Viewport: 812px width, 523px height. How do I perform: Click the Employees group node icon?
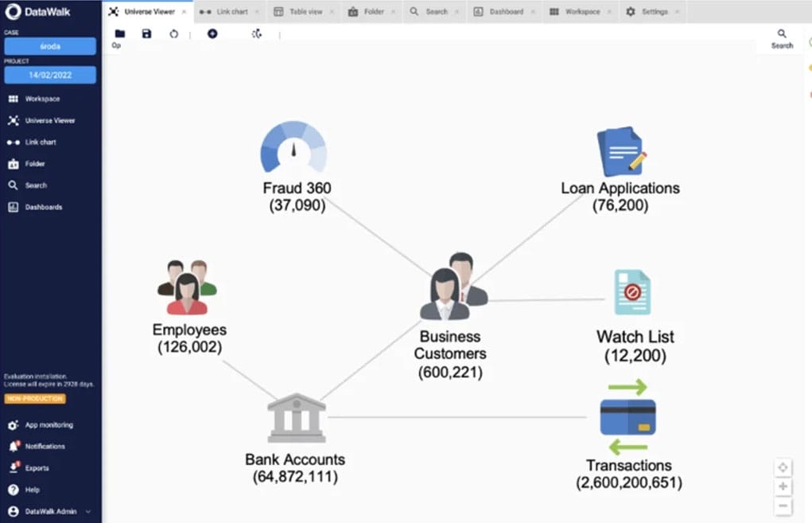(x=188, y=288)
